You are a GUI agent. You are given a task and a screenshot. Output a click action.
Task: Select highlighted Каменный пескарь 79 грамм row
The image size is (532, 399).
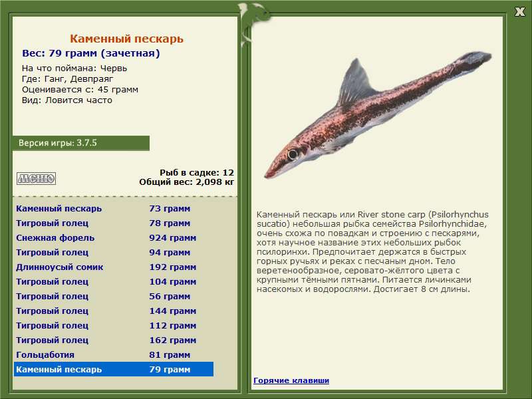114,369
